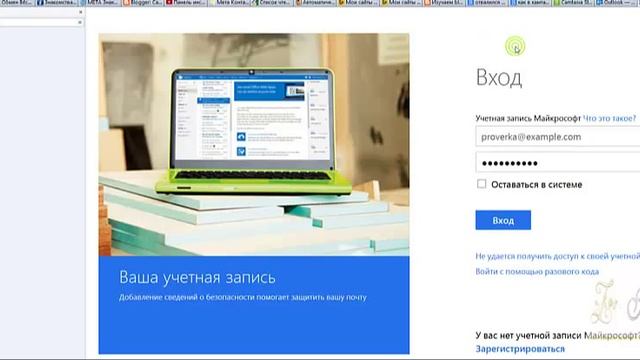Follow Войти с помощью разового кода link
640x360 pixels.
pyautogui.click(x=537, y=271)
